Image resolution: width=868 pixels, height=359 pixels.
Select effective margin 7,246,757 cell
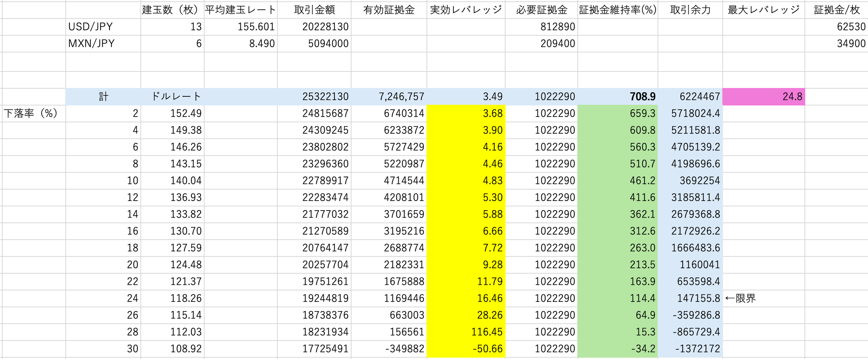389,96
